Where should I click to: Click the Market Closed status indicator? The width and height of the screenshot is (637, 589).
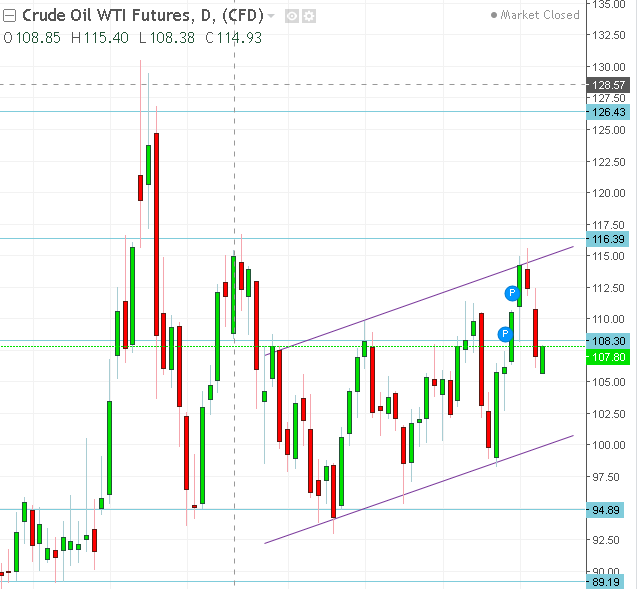tap(535, 15)
